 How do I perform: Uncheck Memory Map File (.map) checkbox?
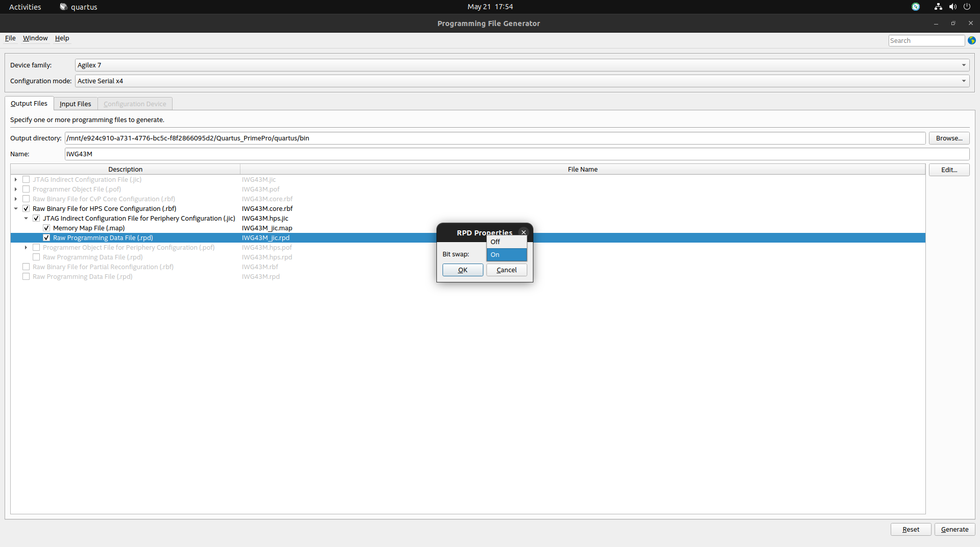tap(46, 228)
